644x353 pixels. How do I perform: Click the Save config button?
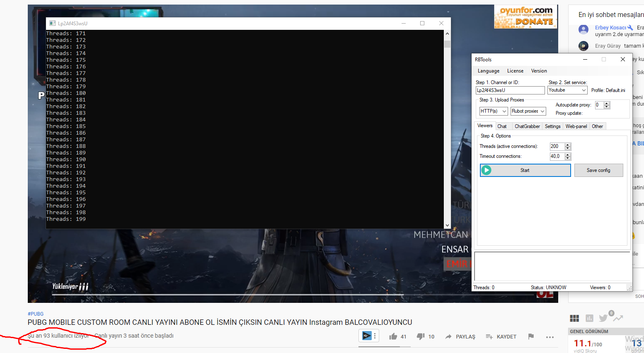coord(598,170)
